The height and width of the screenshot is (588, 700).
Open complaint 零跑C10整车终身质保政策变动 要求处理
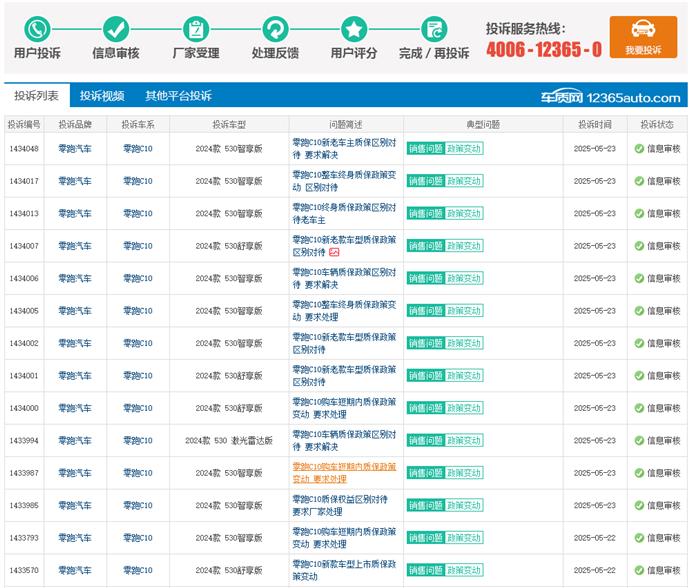coord(344,311)
